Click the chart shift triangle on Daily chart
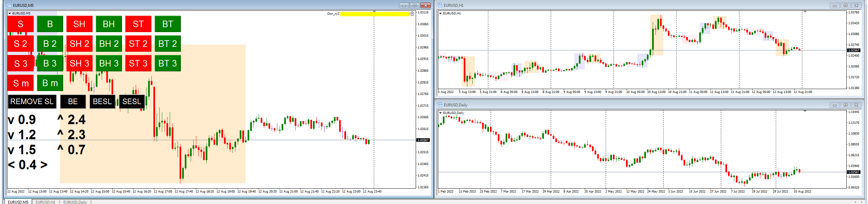This screenshot has height=204, width=868. (805, 111)
